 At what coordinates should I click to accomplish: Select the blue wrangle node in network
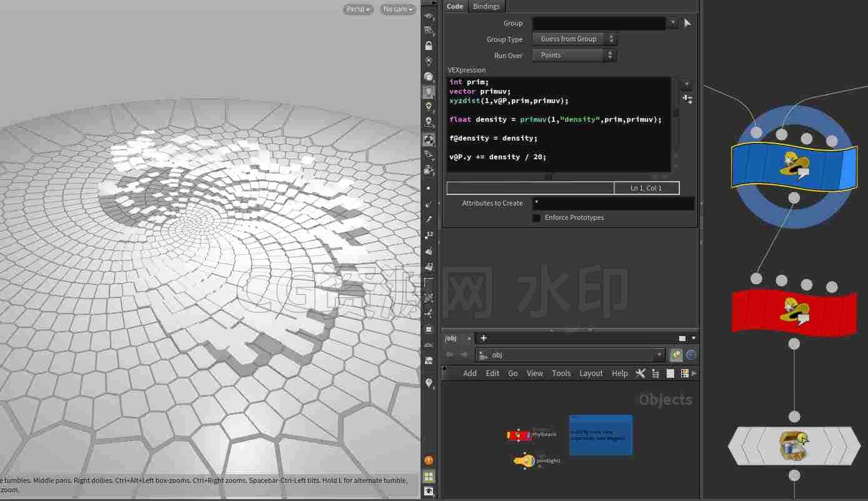(x=794, y=167)
